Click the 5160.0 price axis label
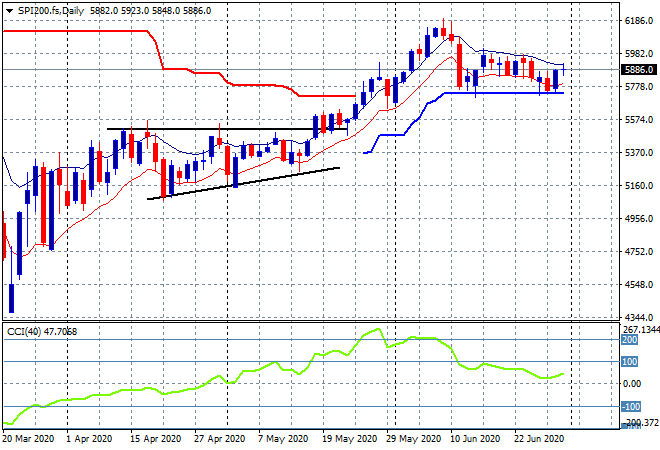 click(x=639, y=186)
